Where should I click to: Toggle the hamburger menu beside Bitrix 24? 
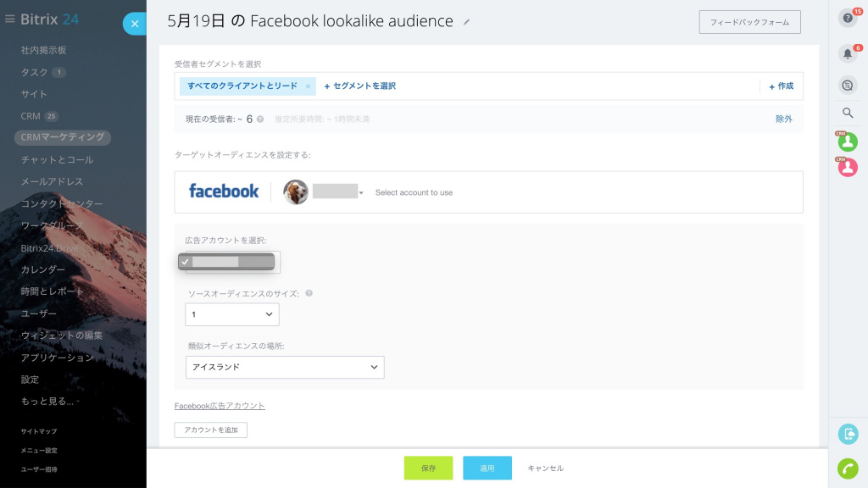(x=9, y=19)
